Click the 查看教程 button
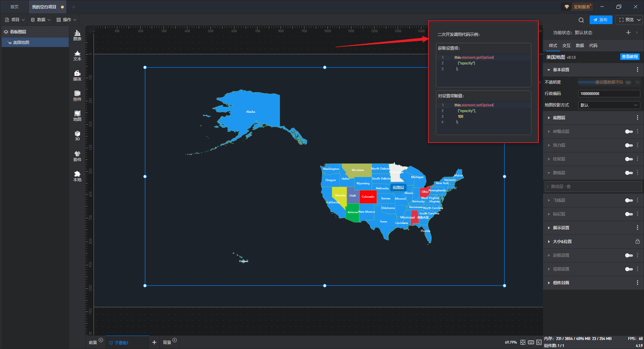The image size is (644, 349). (x=630, y=57)
